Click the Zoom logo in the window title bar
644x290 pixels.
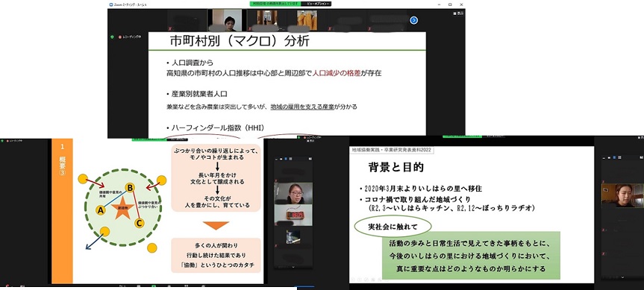(x=111, y=4)
